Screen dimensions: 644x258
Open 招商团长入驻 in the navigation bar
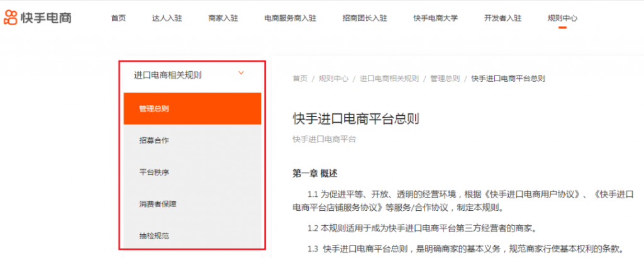tap(365, 18)
